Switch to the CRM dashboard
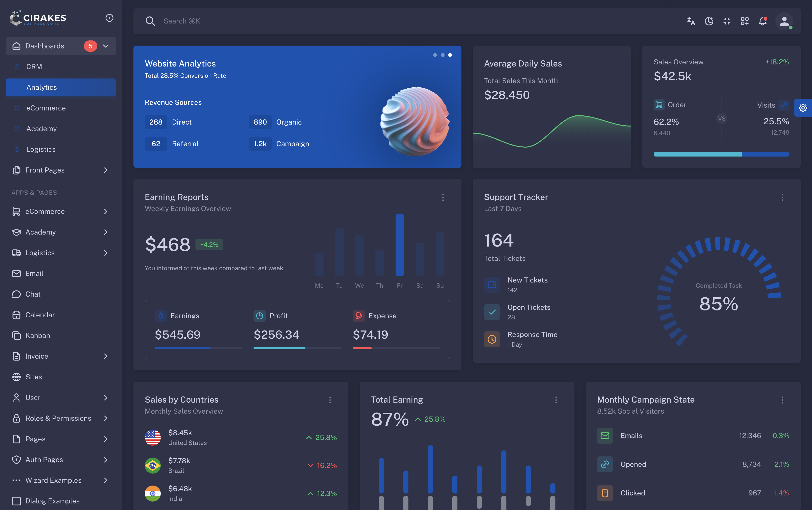Viewport: 812px width, 510px height. (34, 67)
